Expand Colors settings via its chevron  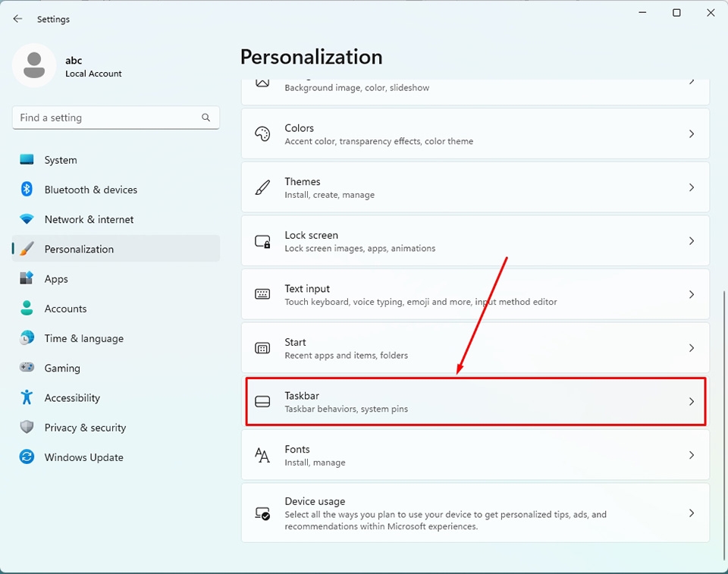692,133
